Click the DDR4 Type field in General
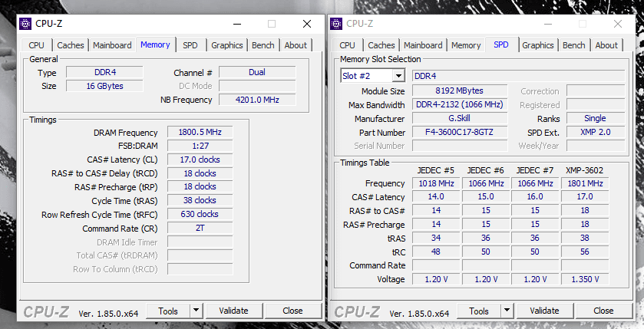Viewport: 644px width, 329px height. 104,72
